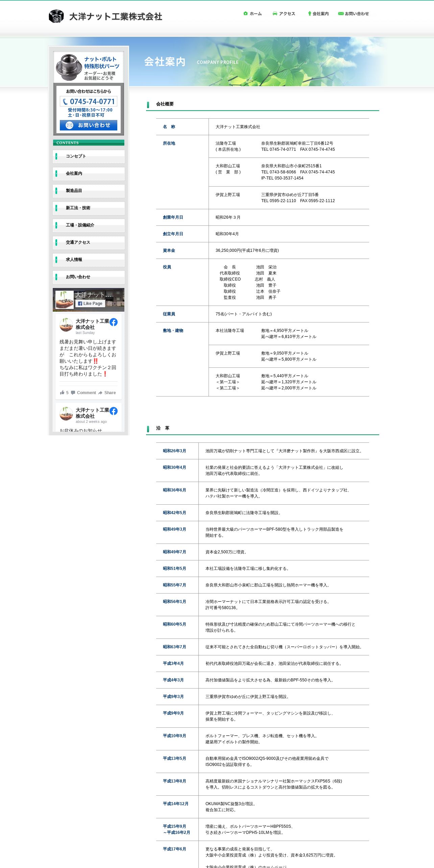434x868 pixels.
Task: Click the 昭和26年3月 history date
Action: [174, 451]
